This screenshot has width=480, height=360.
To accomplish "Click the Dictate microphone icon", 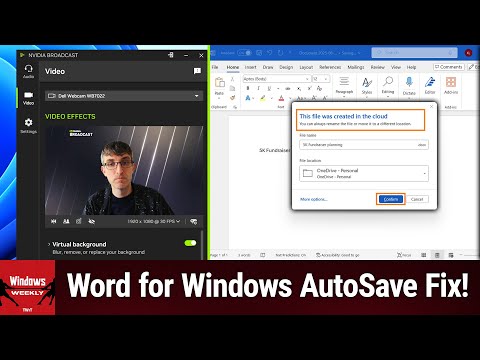I will click(x=409, y=86).
